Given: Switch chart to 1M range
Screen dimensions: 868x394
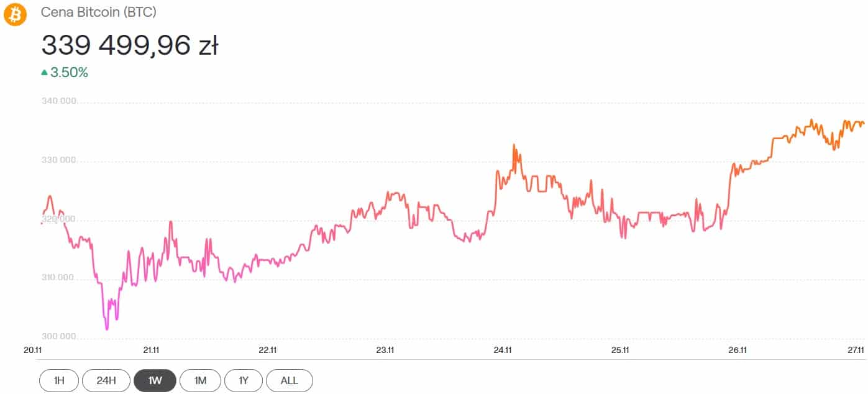Looking at the screenshot, I should coord(200,380).
